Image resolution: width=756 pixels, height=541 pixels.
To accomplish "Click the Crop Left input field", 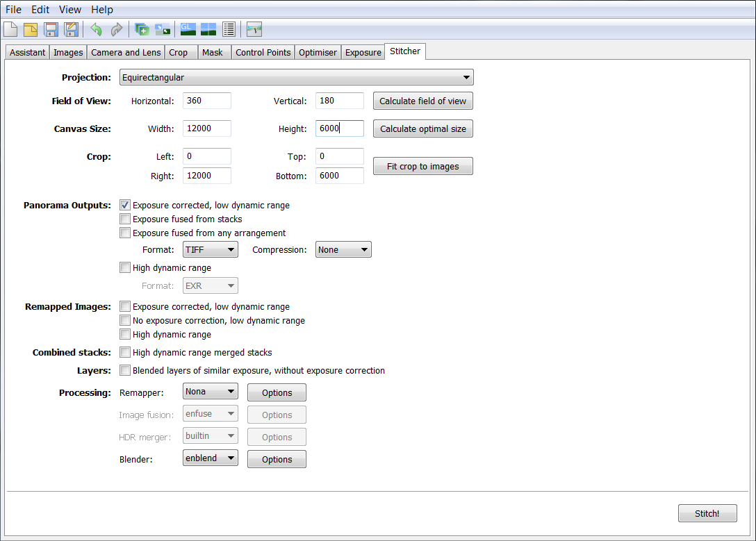I will (x=207, y=156).
